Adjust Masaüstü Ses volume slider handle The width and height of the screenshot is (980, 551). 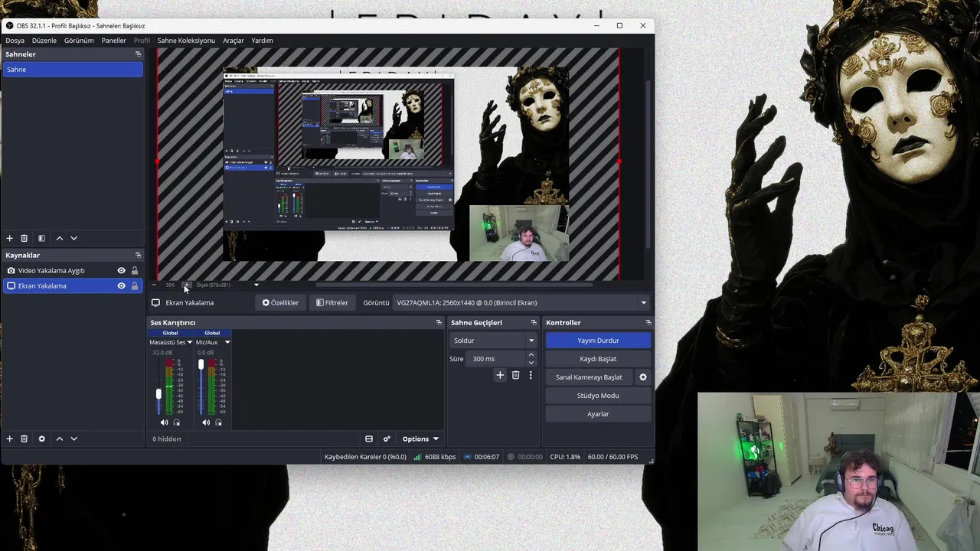coord(159,393)
